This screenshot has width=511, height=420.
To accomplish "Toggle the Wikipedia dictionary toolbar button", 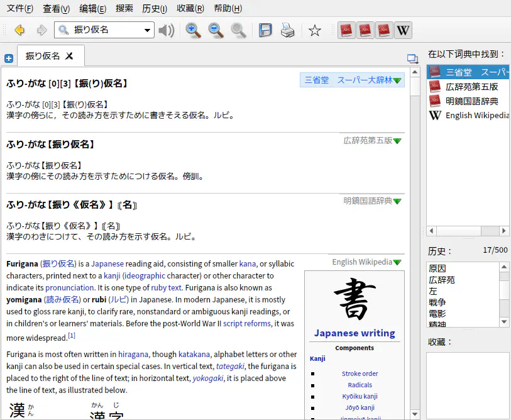I will tap(403, 30).
